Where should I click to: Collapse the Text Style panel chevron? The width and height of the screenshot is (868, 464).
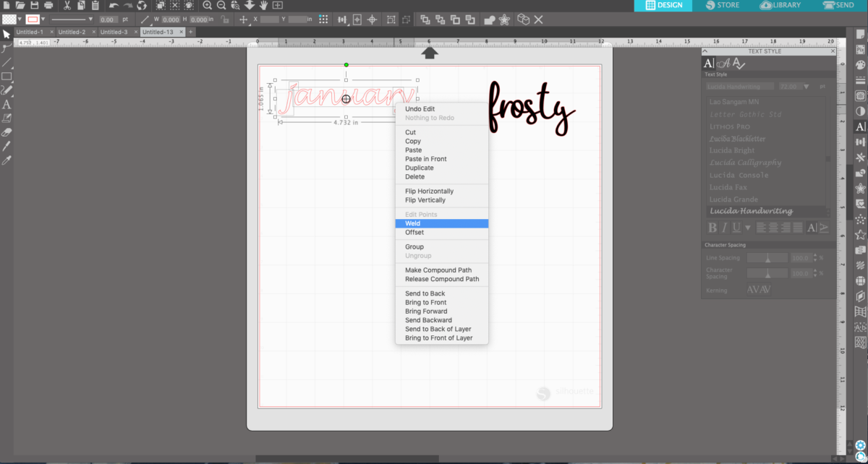tap(705, 51)
